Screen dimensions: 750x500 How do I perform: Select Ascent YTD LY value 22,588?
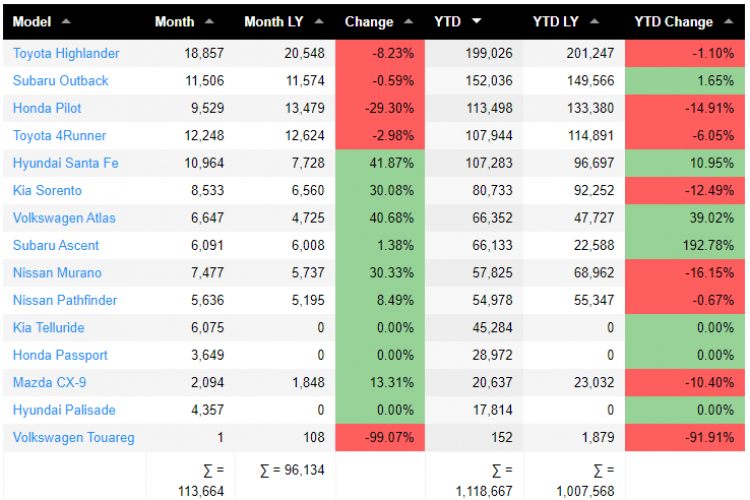[x=594, y=245]
